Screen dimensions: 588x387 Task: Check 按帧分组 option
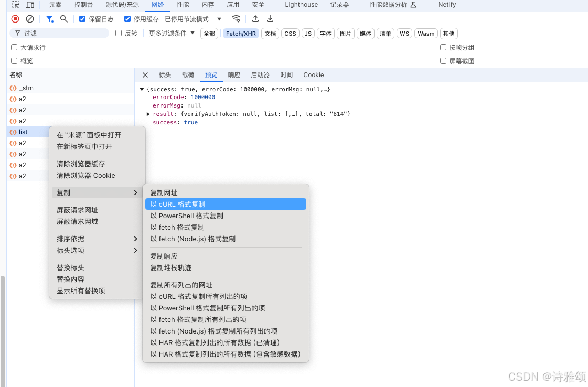pyautogui.click(x=443, y=47)
